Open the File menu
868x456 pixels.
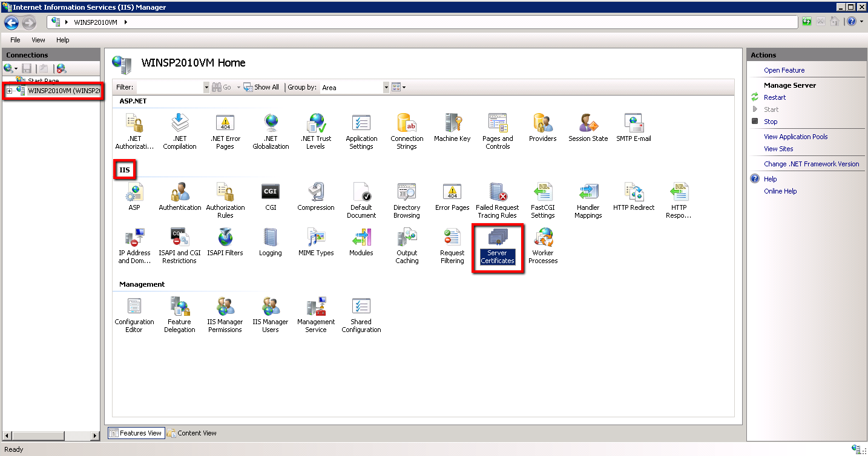tap(15, 40)
